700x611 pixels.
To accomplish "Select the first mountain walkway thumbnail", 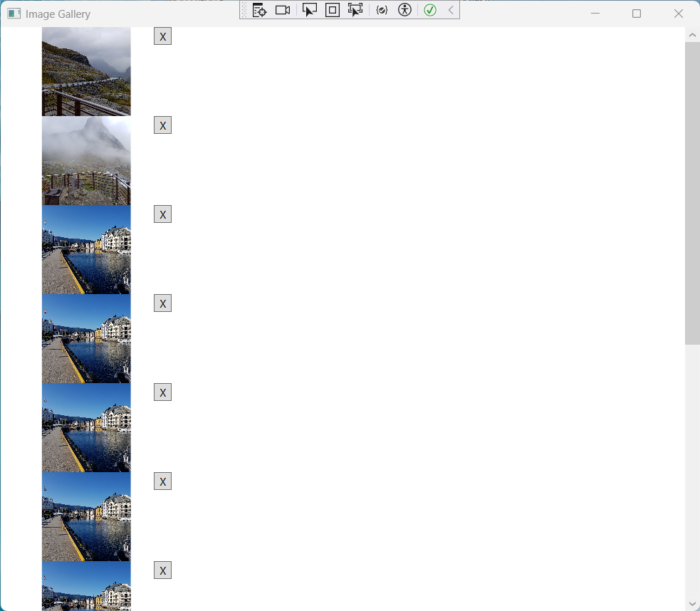I will (x=86, y=71).
